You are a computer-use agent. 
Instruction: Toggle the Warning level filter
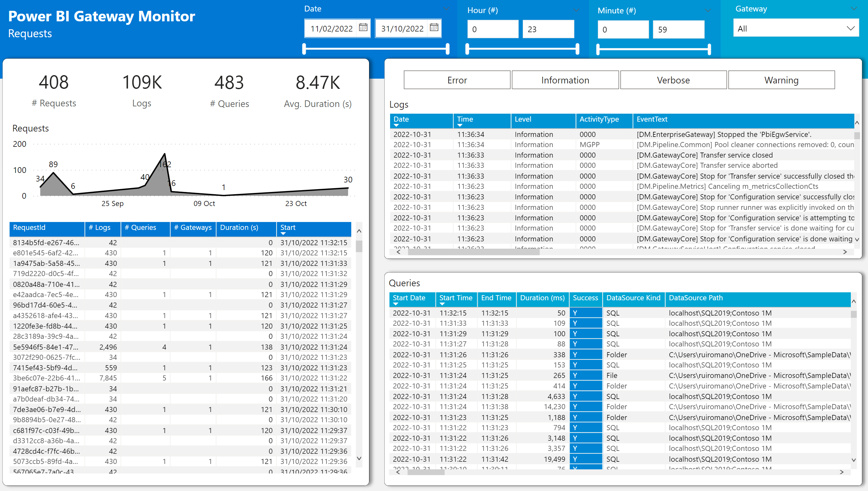[781, 80]
